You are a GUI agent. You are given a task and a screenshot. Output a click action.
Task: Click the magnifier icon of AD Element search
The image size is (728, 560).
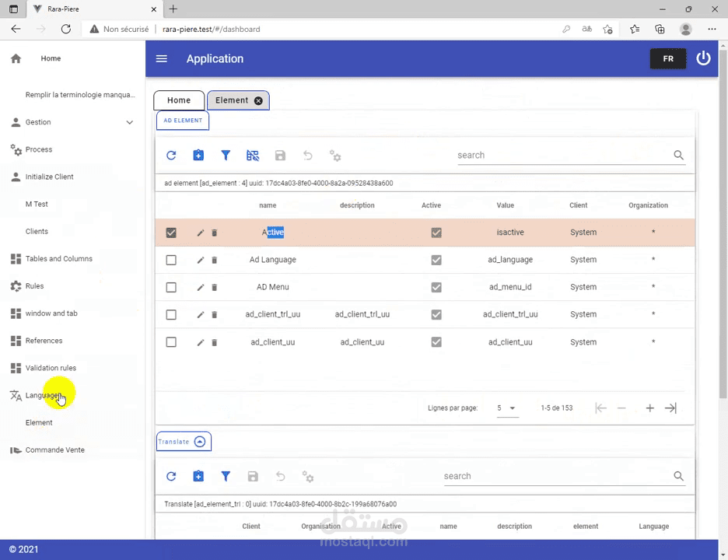[678, 155]
